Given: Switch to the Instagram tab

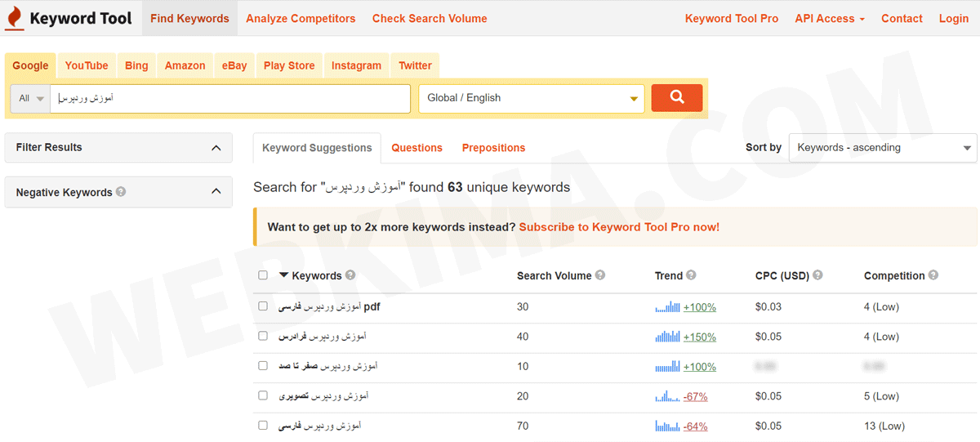Looking at the screenshot, I should click(356, 65).
